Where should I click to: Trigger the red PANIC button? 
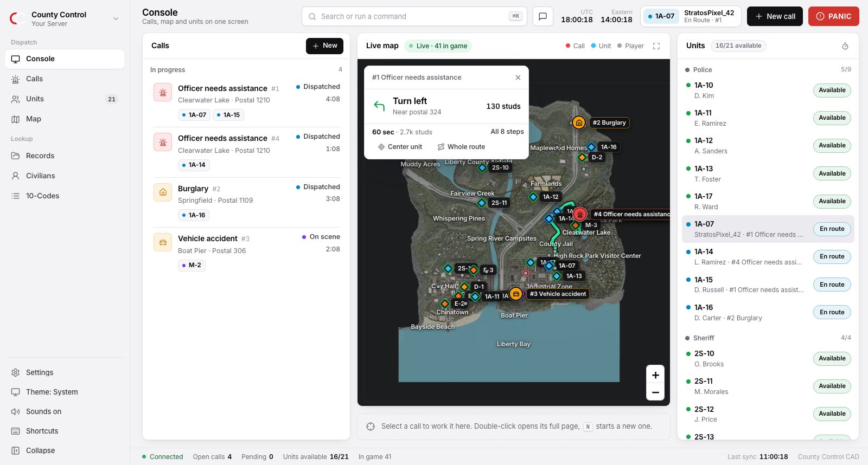click(833, 16)
